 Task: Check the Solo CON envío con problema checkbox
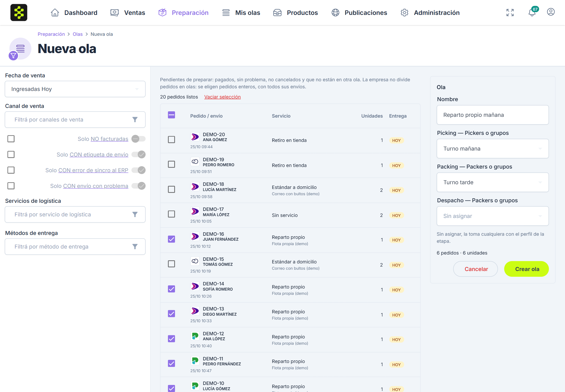(x=11, y=186)
